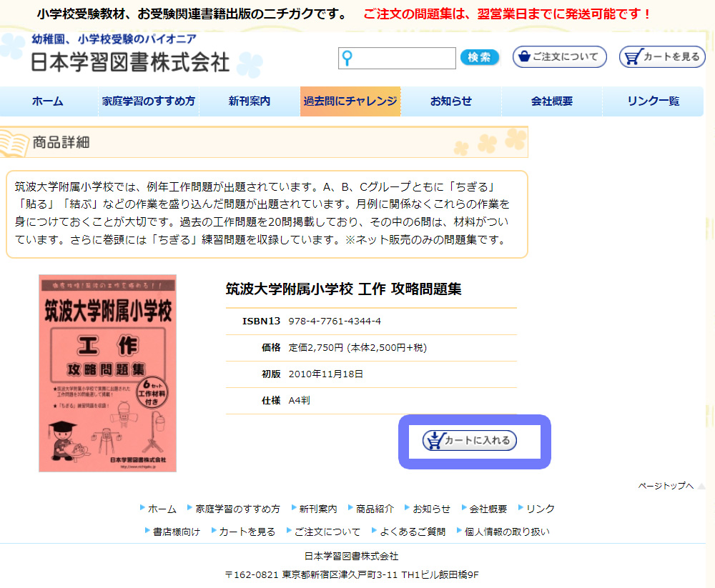
Task: Open お知らせ in the navigation bar
Action: click(451, 101)
